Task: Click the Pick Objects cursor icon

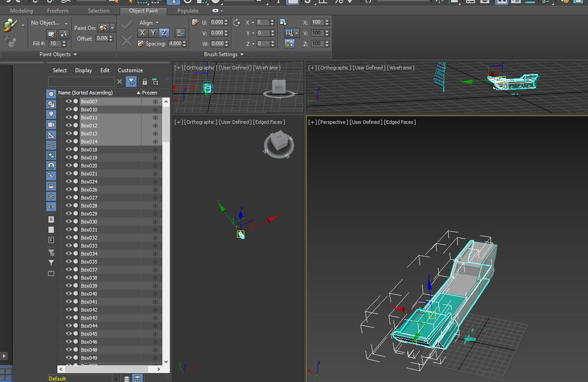Action: click(x=64, y=35)
